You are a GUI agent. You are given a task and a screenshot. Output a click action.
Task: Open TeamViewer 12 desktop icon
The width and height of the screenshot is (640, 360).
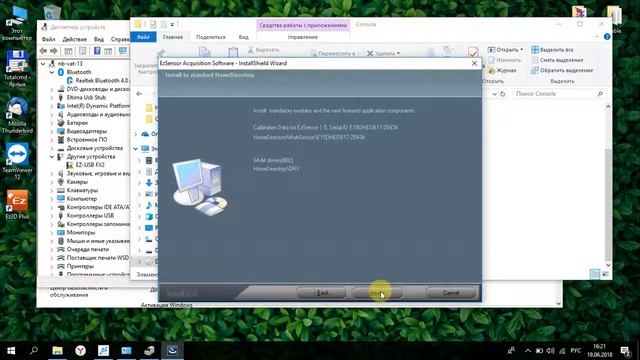click(17, 162)
